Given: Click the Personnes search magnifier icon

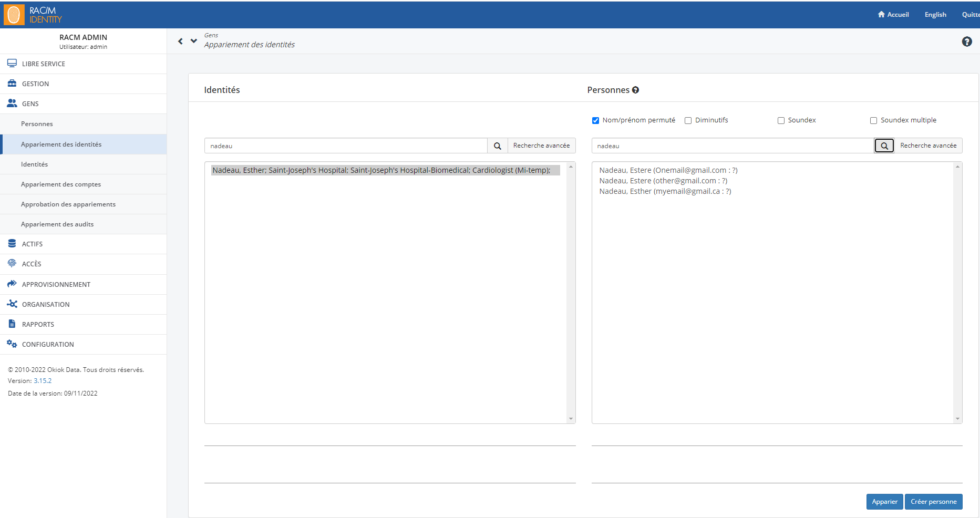Looking at the screenshot, I should [x=884, y=146].
